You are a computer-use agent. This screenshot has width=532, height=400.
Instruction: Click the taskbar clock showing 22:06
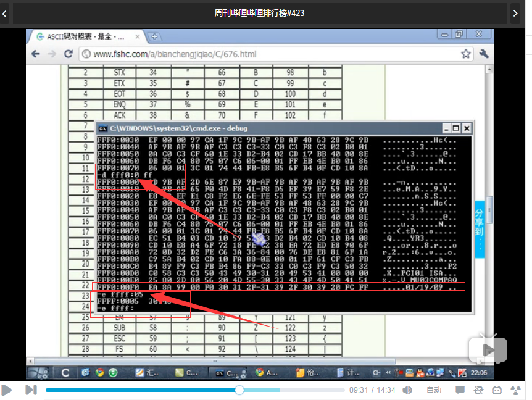(479, 373)
